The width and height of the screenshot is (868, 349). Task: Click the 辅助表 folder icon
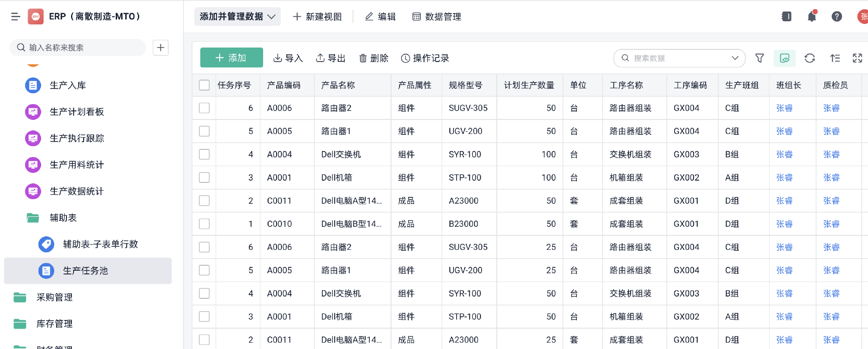coord(33,218)
